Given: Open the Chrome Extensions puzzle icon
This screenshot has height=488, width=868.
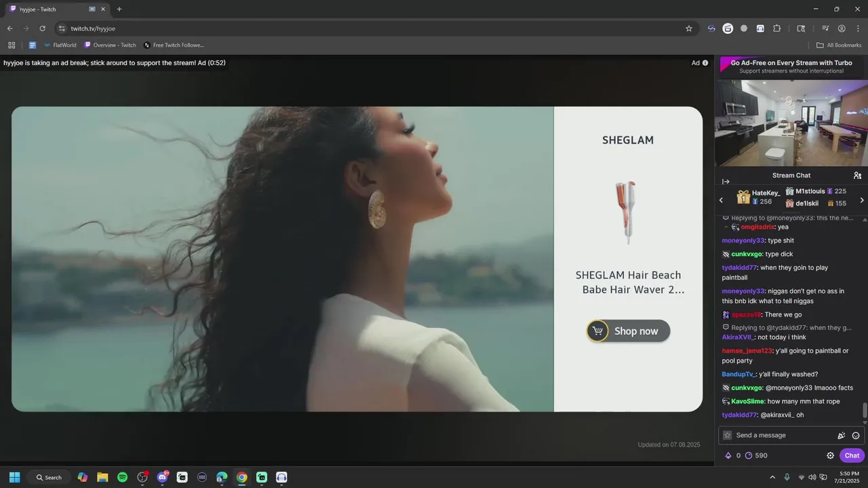Looking at the screenshot, I should click(x=777, y=28).
